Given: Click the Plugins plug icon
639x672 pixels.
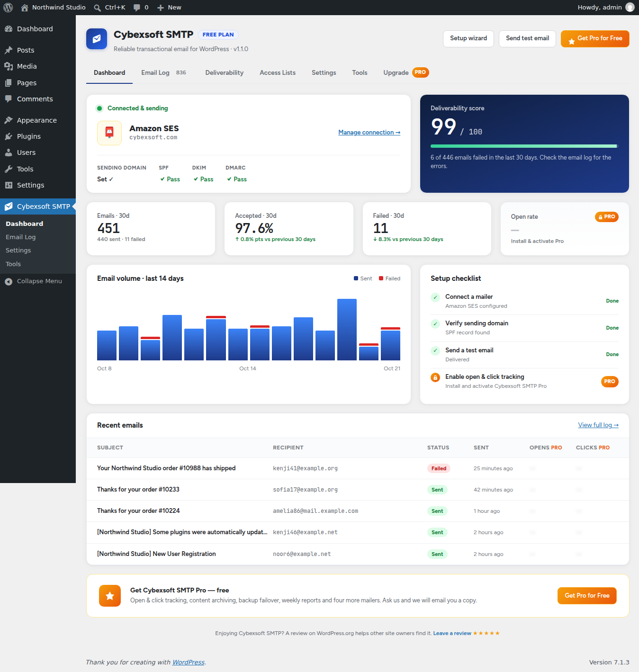Looking at the screenshot, I should 9,136.
